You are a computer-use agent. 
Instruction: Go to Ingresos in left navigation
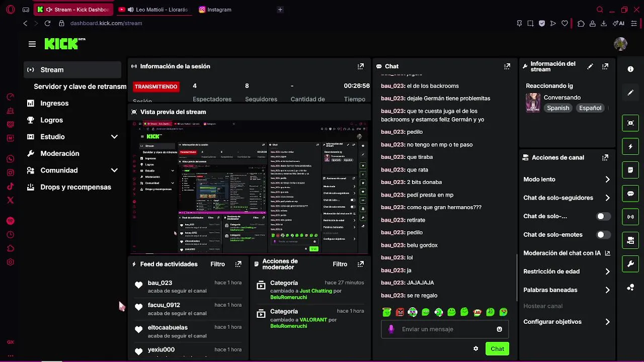[73, 103]
